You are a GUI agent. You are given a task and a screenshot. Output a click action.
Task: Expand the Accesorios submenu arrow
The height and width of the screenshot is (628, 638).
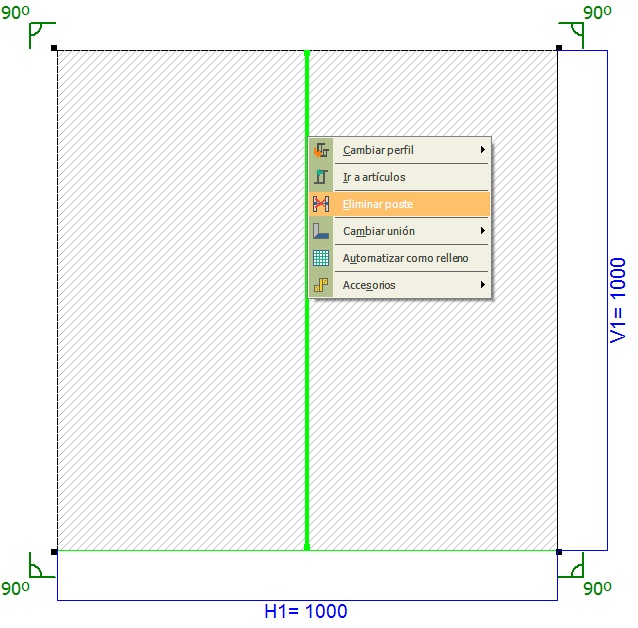click(x=483, y=284)
